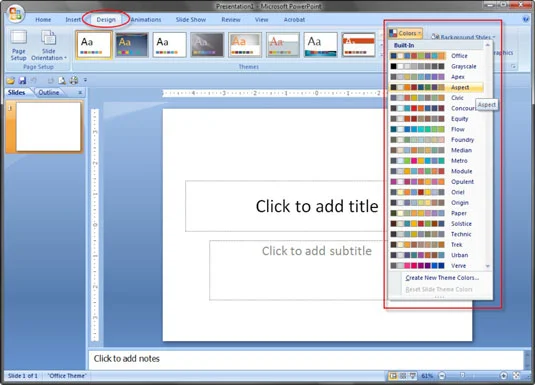
Task: Click the round Office button
Action: pos(15,14)
